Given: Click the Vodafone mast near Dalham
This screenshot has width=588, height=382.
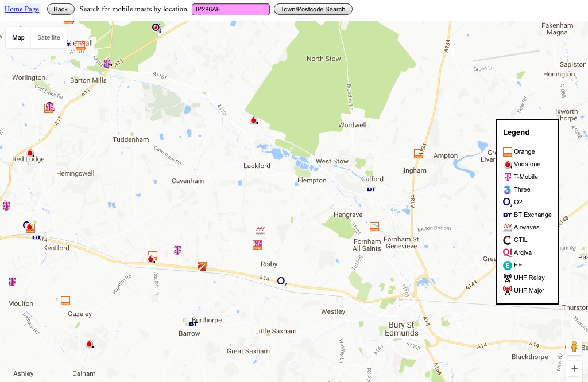Looking at the screenshot, I should (89, 344).
